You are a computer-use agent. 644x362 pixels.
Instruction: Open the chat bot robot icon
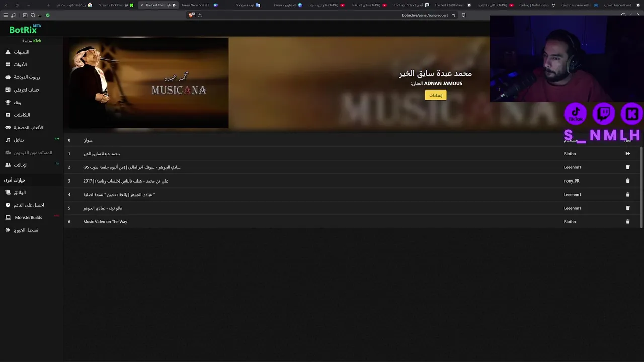point(8,77)
